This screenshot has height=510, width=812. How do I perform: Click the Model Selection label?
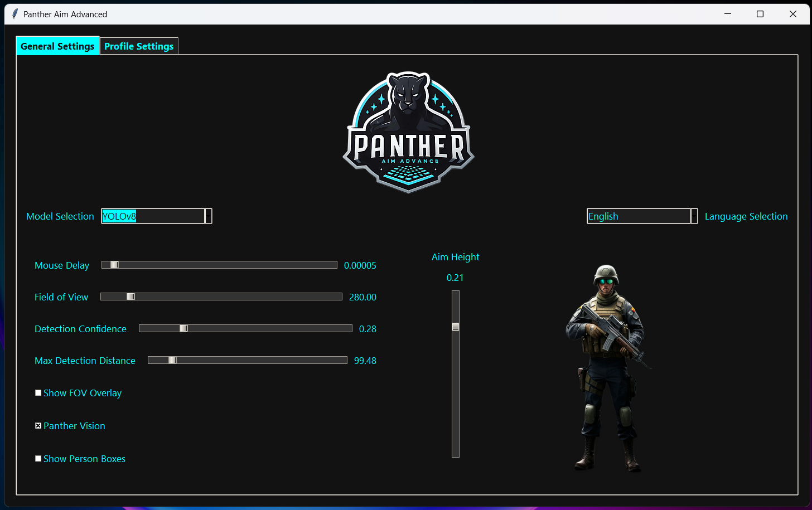(x=60, y=216)
